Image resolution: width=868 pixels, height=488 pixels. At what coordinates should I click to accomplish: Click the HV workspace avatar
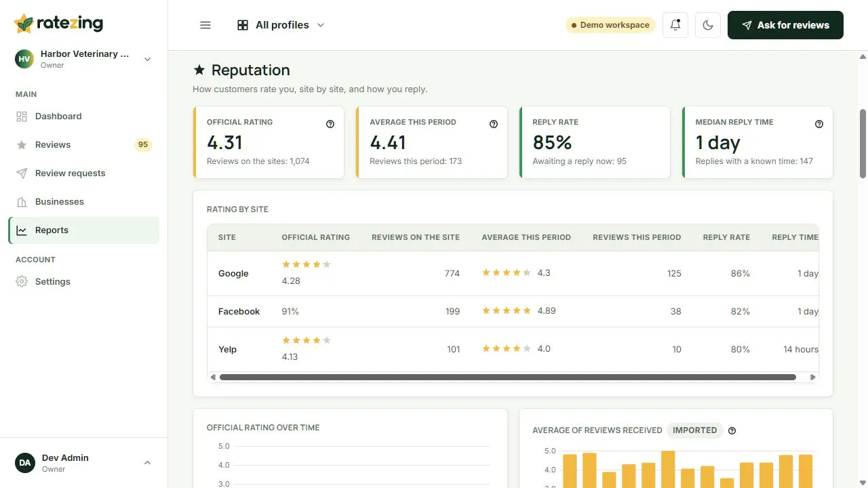(24, 59)
